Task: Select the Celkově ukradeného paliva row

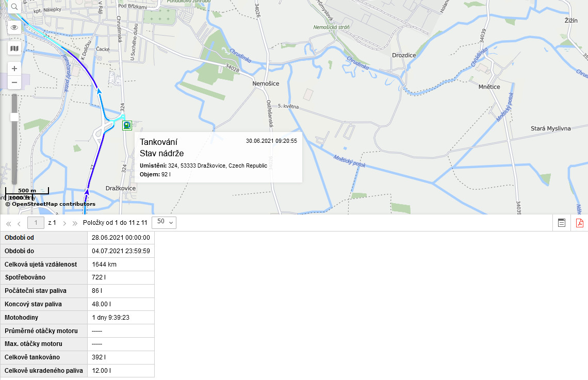Action: (x=77, y=371)
